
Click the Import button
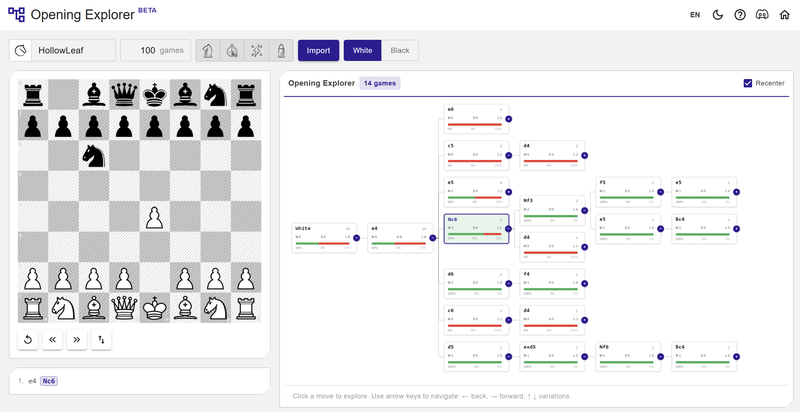[318, 50]
